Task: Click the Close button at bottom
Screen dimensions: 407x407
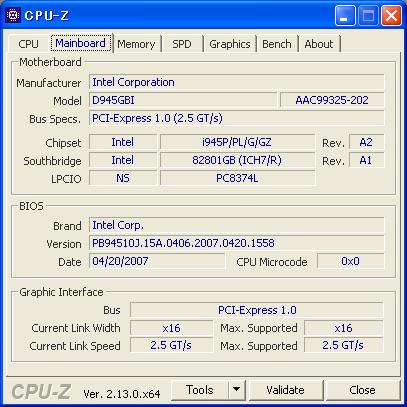Action: (x=362, y=390)
